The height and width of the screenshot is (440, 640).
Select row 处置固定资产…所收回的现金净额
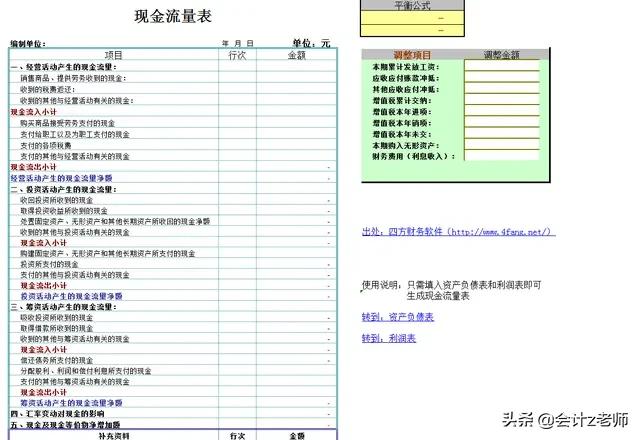click(x=173, y=221)
